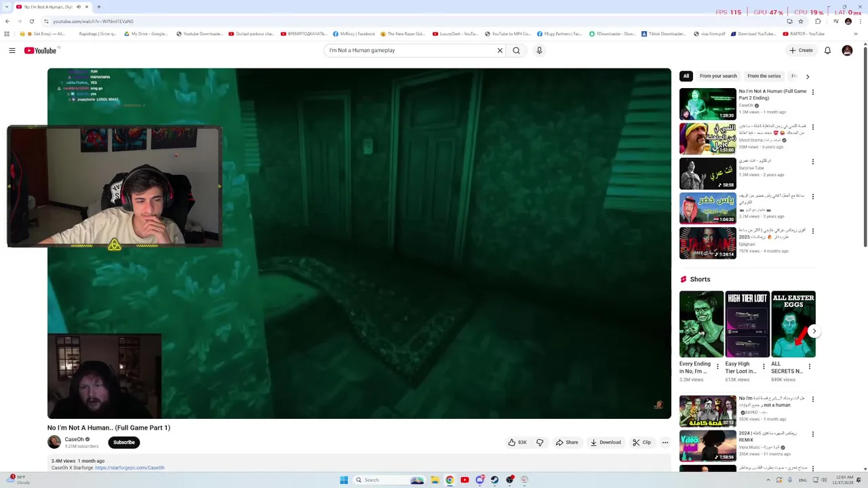This screenshot has width=868, height=488.
Task: Select the 'From the series' chip
Action: tap(764, 76)
